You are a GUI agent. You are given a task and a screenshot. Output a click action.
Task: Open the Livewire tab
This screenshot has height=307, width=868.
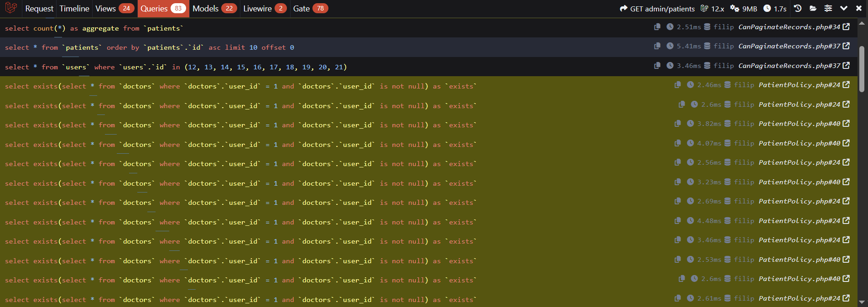pos(265,9)
